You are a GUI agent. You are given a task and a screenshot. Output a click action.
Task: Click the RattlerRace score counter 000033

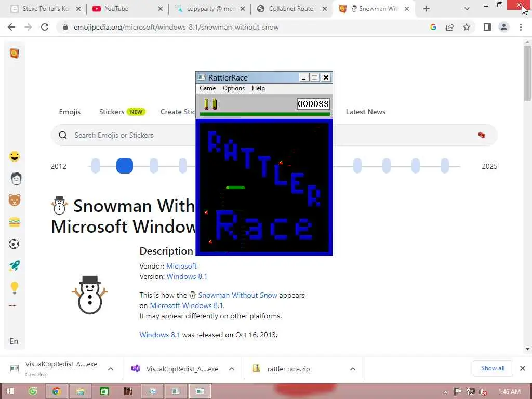pyautogui.click(x=313, y=104)
